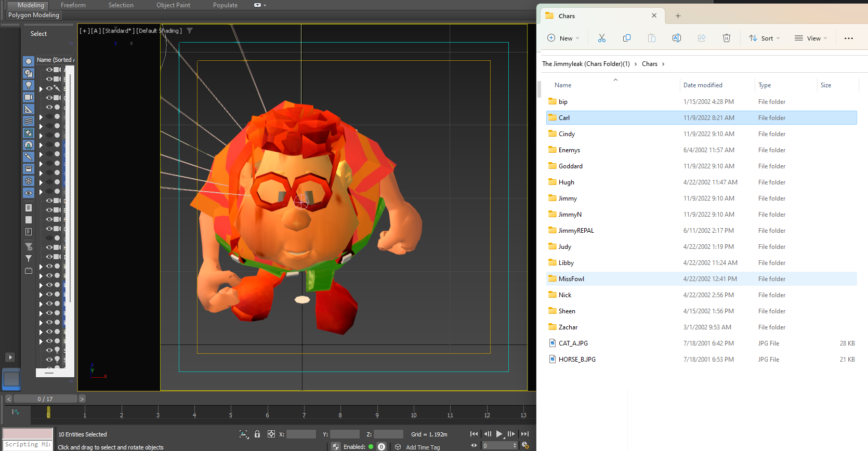Open the Modeling ribbon tab
This screenshot has height=451, width=868.
tap(31, 5)
